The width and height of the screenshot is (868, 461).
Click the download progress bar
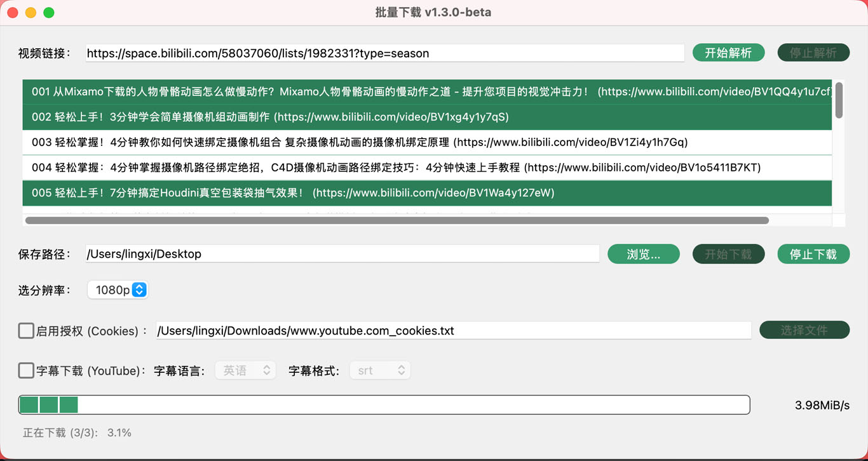coord(384,404)
